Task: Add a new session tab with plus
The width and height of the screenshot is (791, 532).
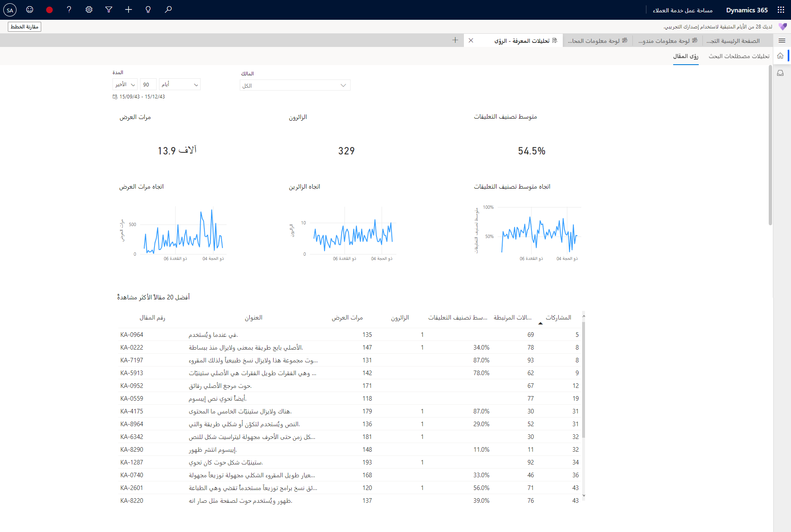Action: point(455,40)
